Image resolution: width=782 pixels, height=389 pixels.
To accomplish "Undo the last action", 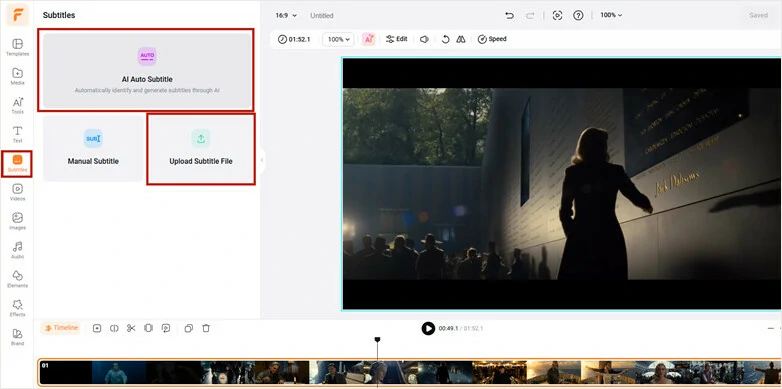I will (509, 15).
